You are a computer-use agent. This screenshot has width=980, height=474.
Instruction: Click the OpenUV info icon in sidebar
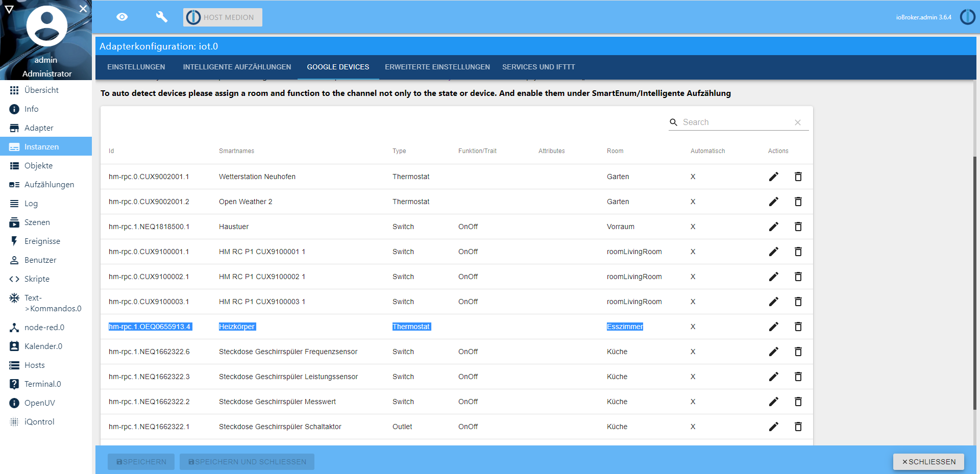pyautogui.click(x=14, y=403)
